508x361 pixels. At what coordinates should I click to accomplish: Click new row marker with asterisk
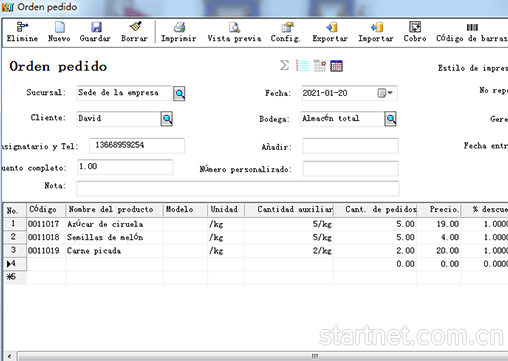15,277
